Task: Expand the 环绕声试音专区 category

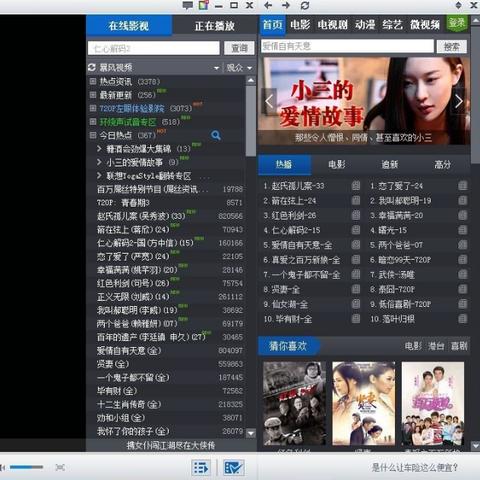Action: point(93,122)
